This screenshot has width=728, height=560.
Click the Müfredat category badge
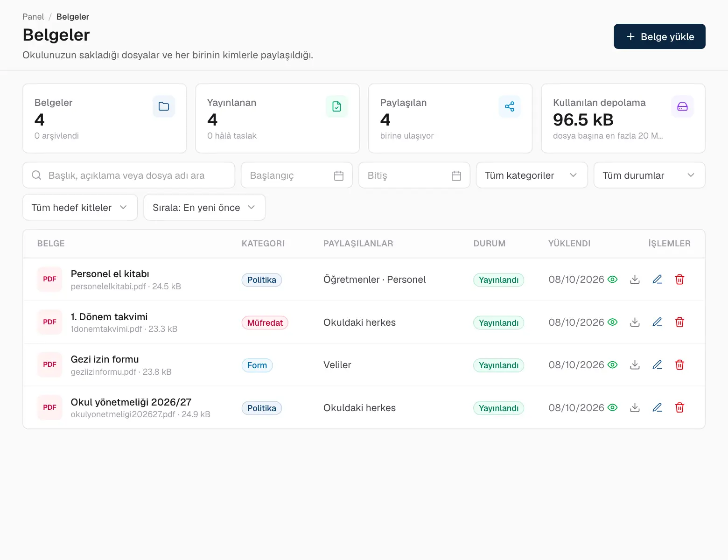point(265,322)
